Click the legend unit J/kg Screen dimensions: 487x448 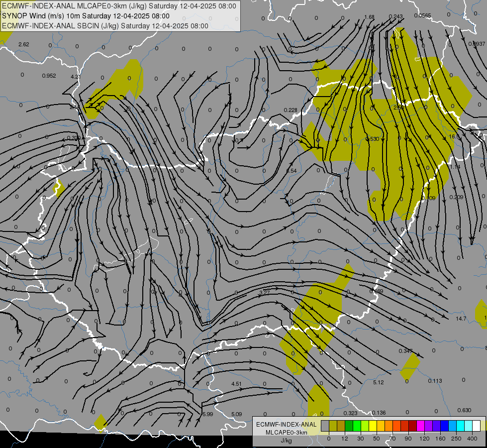pyautogui.click(x=287, y=441)
